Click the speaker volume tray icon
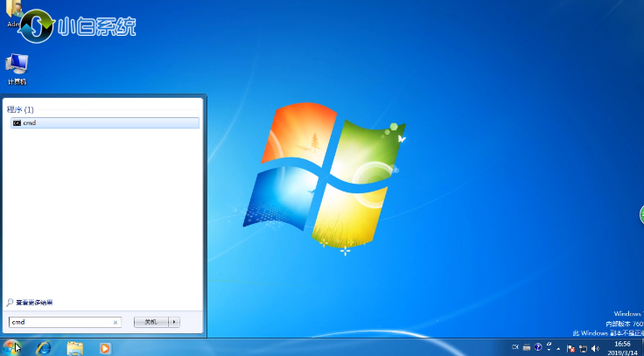 tap(595, 349)
